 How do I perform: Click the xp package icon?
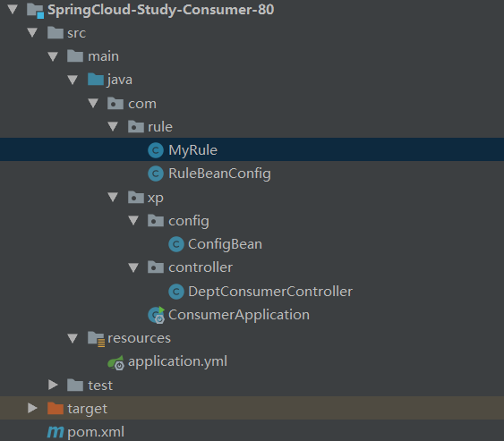[136, 197]
